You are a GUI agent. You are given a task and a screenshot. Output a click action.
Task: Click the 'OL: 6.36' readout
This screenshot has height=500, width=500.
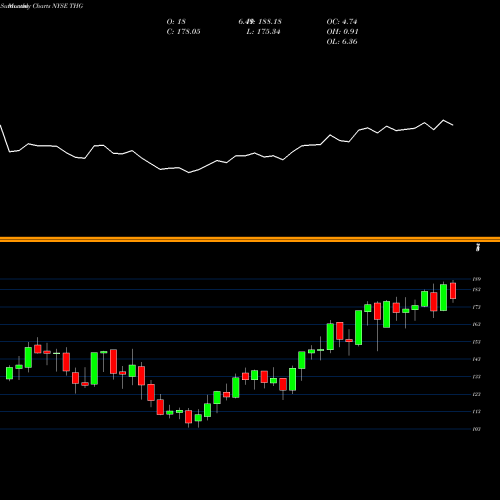coord(342,42)
